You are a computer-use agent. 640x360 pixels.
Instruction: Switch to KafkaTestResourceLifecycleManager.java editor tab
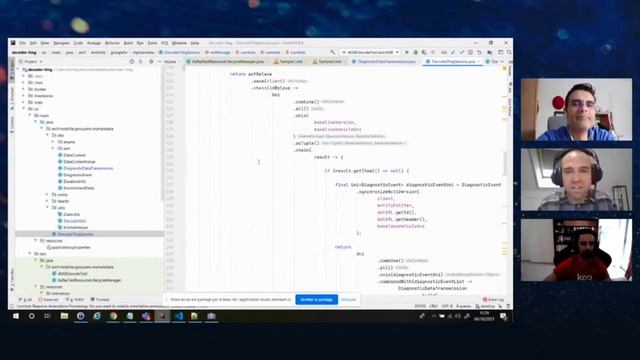(x=228, y=62)
